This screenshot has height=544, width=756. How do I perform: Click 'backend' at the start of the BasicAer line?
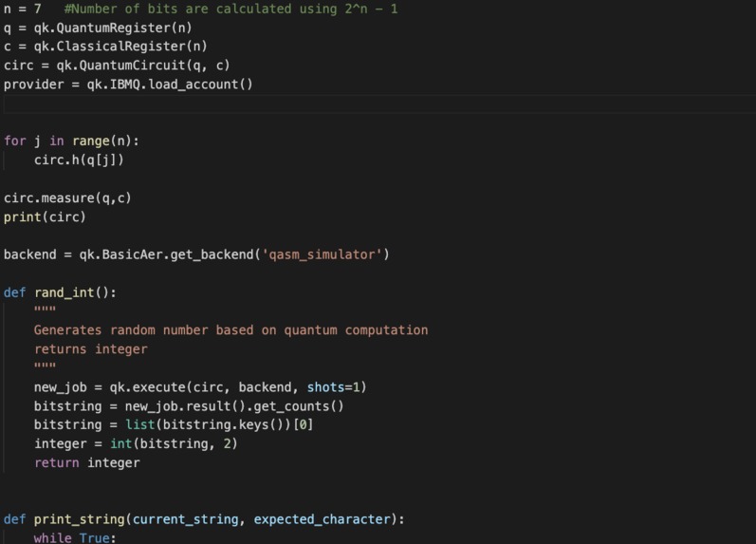point(30,254)
